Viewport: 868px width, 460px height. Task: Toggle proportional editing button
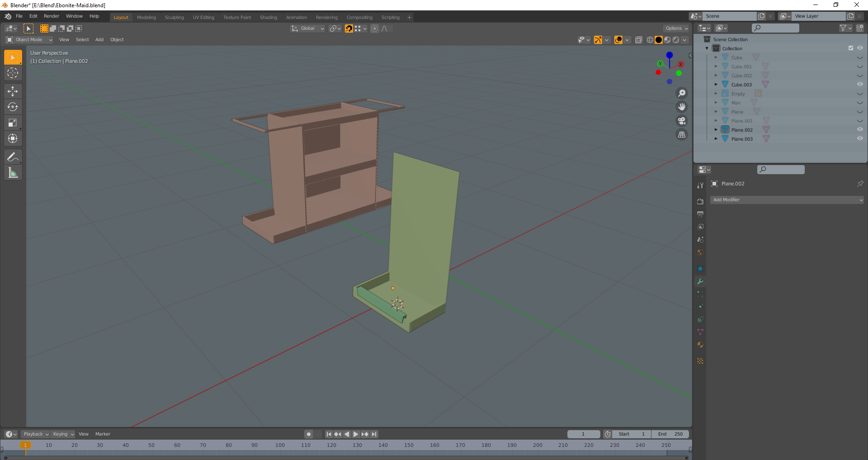tap(375, 28)
